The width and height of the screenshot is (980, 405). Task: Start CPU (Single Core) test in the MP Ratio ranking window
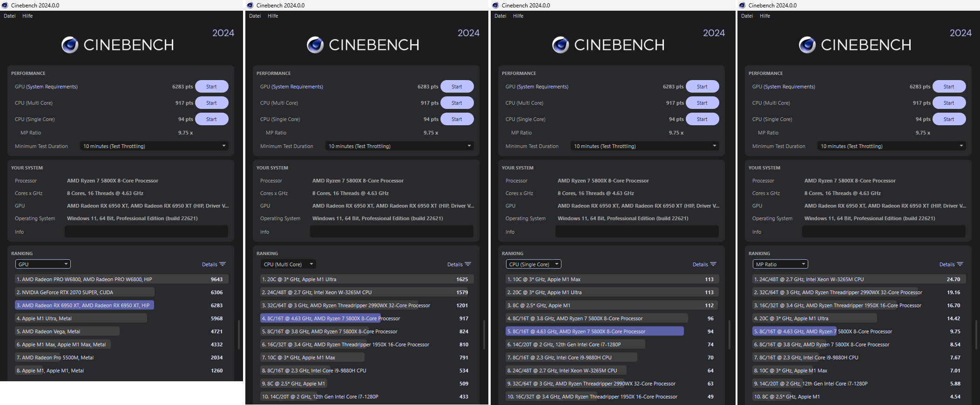click(x=949, y=119)
